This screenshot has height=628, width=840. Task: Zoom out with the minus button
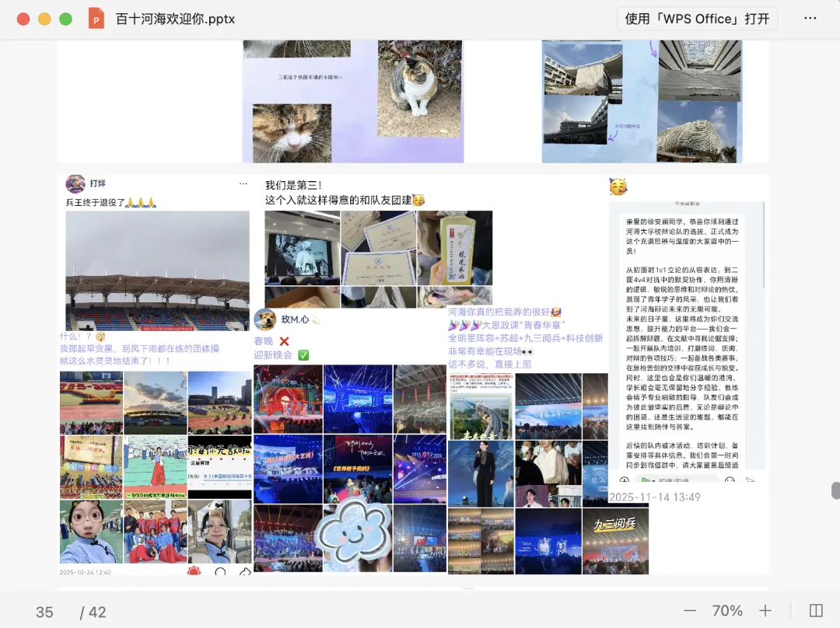tap(690, 610)
